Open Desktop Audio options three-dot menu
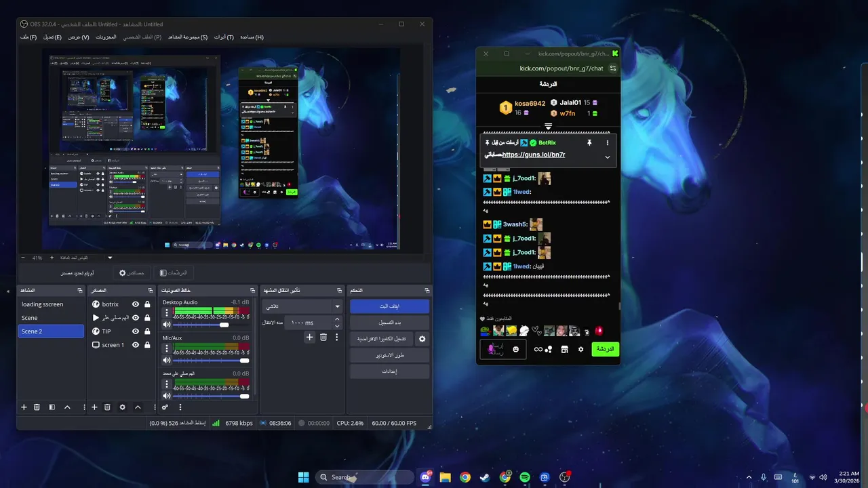 (167, 313)
